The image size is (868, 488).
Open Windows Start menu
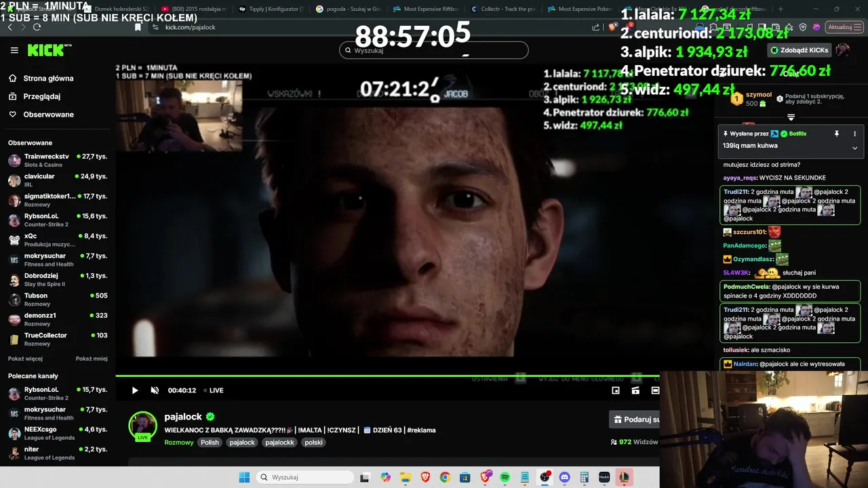click(x=244, y=477)
